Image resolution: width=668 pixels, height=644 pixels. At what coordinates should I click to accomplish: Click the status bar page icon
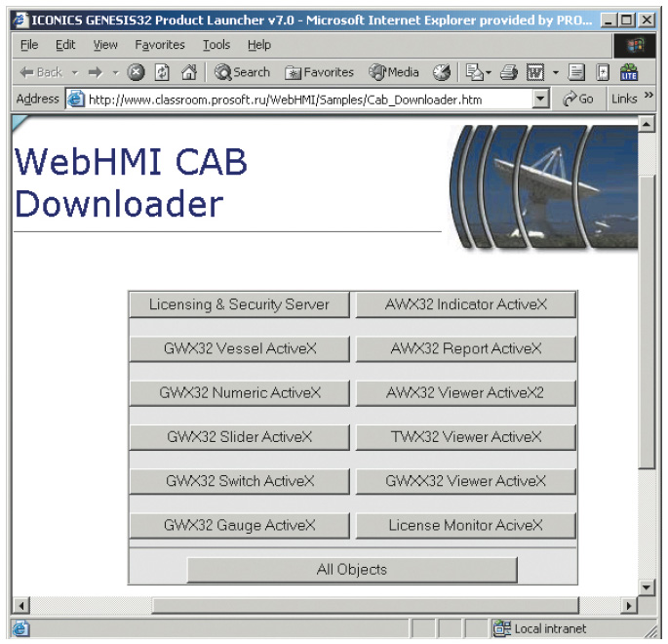[x=20, y=629]
